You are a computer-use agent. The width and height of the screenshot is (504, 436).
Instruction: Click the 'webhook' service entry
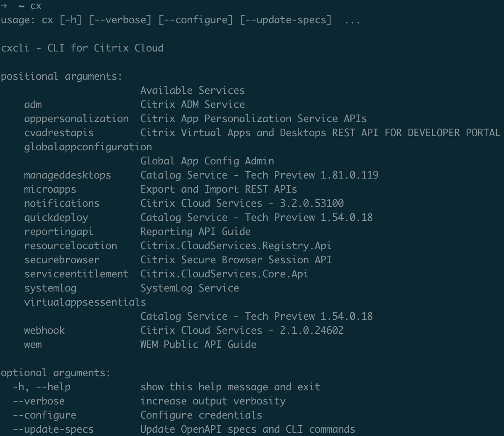tap(44, 331)
